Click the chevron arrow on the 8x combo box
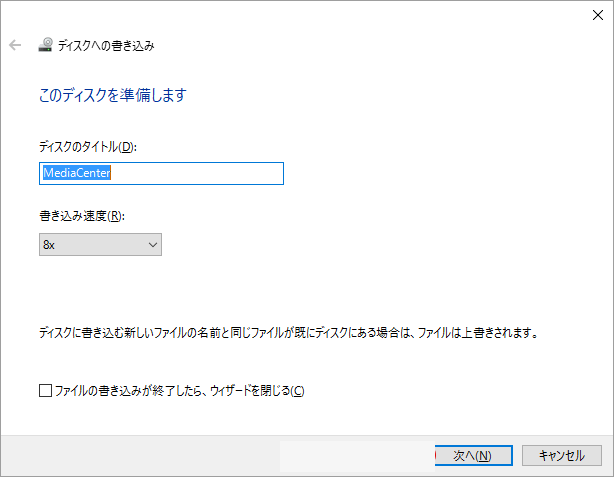The height and width of the screenshot is (477, 614). pos(152,244)
